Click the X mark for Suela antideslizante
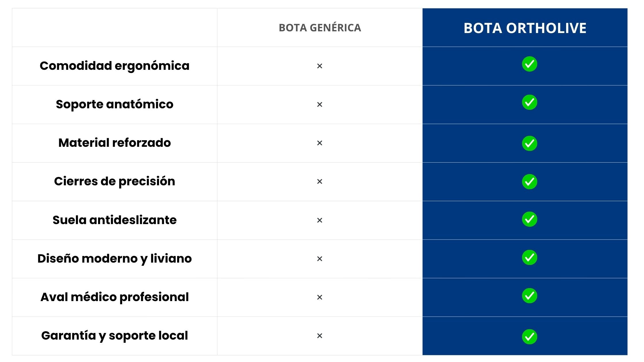This screenshot has height=362, width=644. [x=319, y=220]
